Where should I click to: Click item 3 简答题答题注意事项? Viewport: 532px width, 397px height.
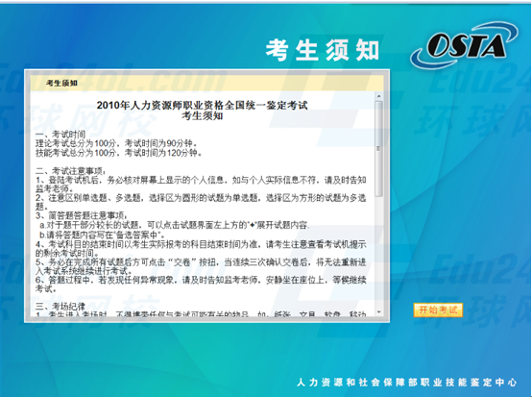click(x=82, y=215)
